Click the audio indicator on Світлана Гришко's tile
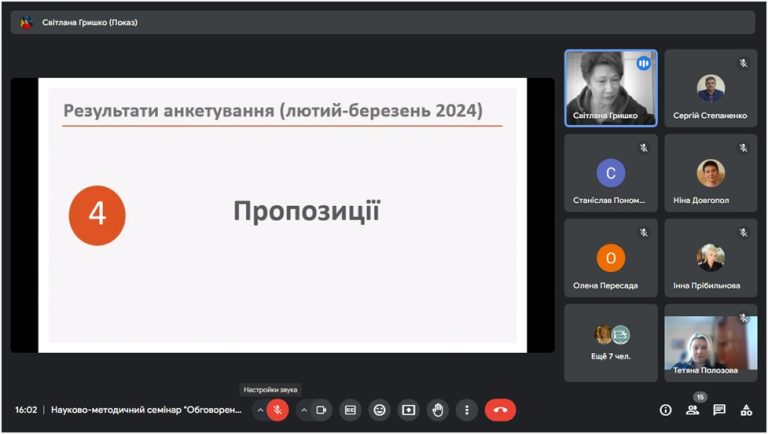The width and height of the screenshot is (768, 434). coord(644,63)
